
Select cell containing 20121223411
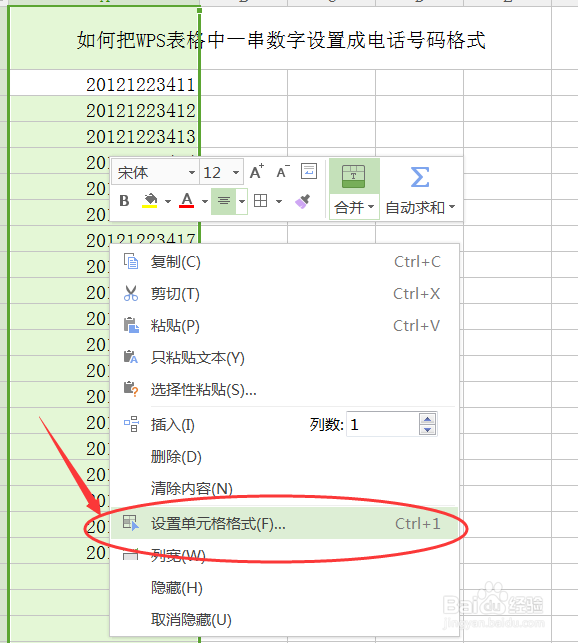[105, 82]
